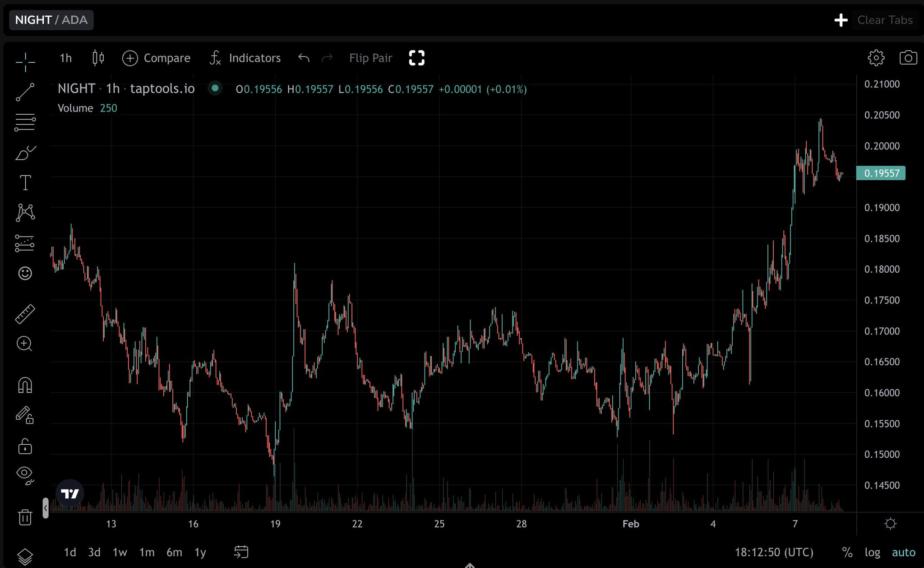Enable the magnet snap mode

click(25, 385)
